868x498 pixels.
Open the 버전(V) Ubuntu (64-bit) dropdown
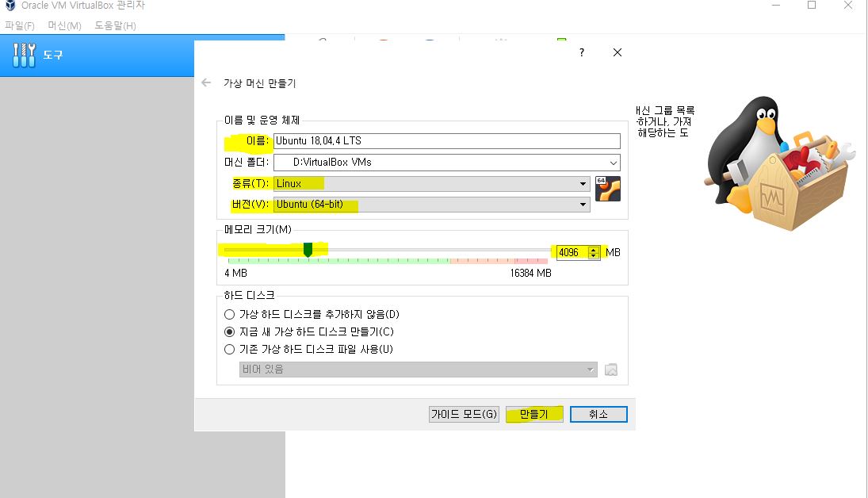[432, 205]
